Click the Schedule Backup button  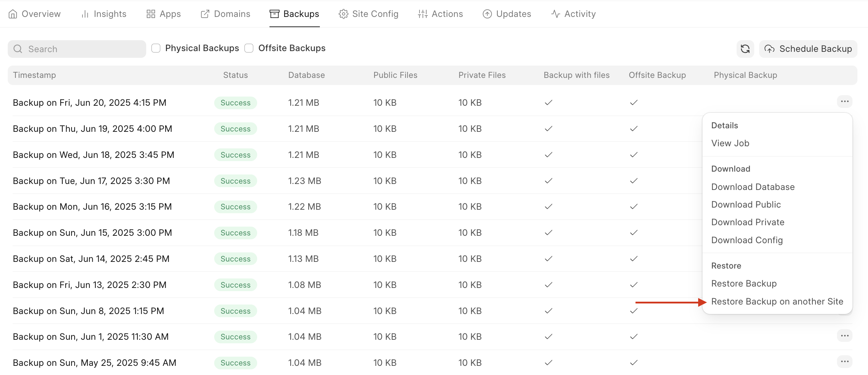point(808,49)
